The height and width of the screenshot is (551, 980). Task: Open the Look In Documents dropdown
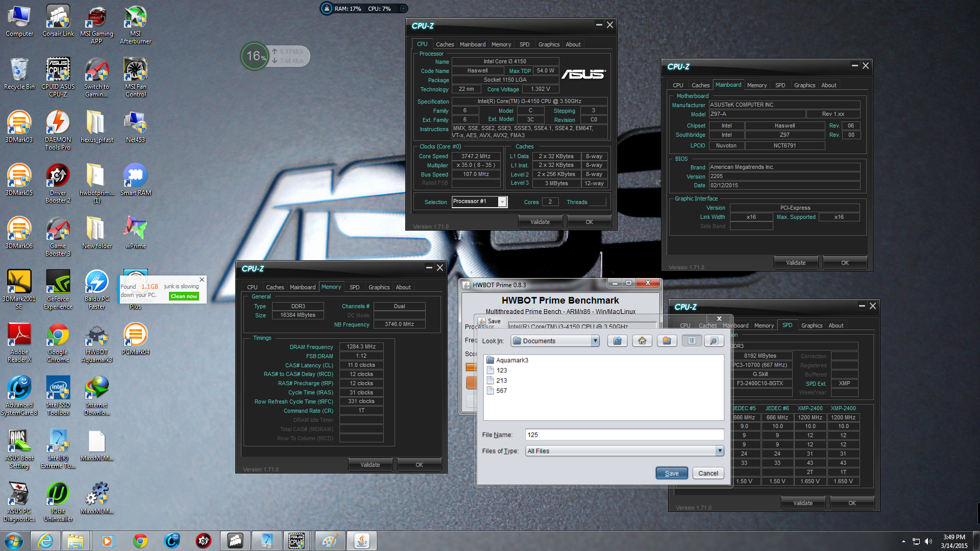tap(595, 341)
